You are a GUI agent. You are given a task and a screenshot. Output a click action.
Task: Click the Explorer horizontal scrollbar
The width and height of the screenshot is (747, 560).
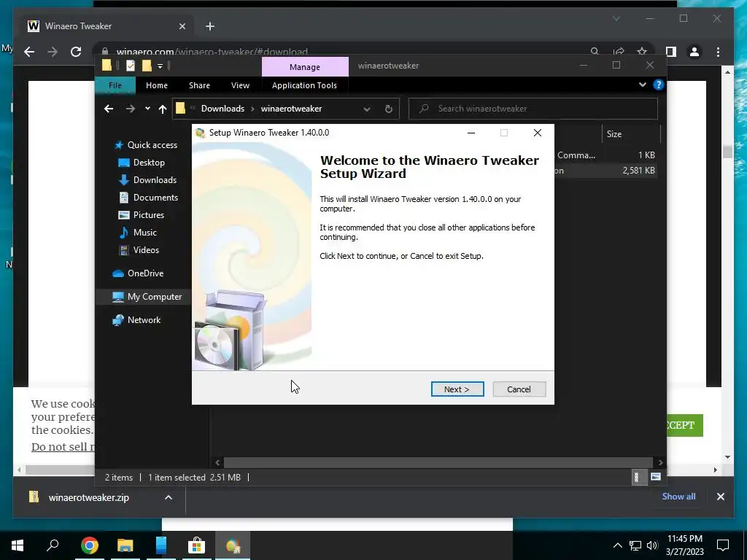click(438, 462)
